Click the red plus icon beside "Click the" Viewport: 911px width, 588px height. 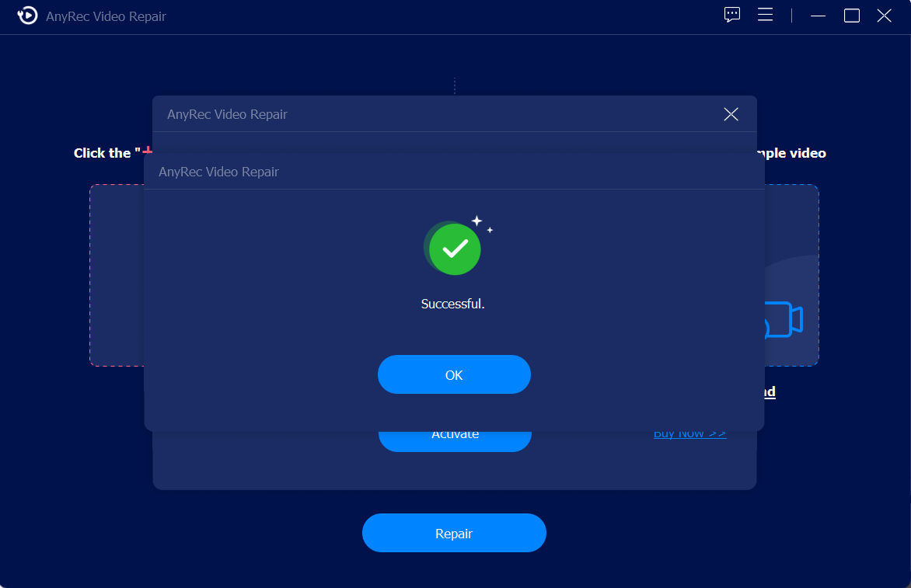[148, 151]
